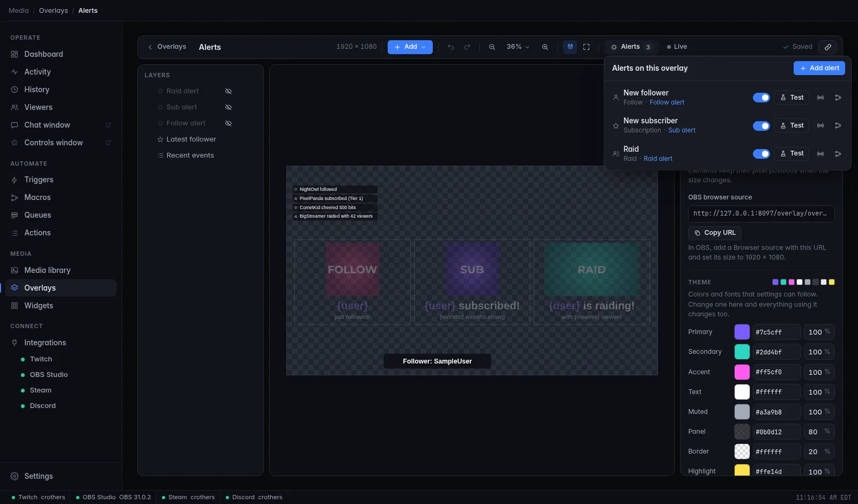This screenshot has width=858, height=504.
Task: Open the Widgets sidebar item
Action: [61, 306]
